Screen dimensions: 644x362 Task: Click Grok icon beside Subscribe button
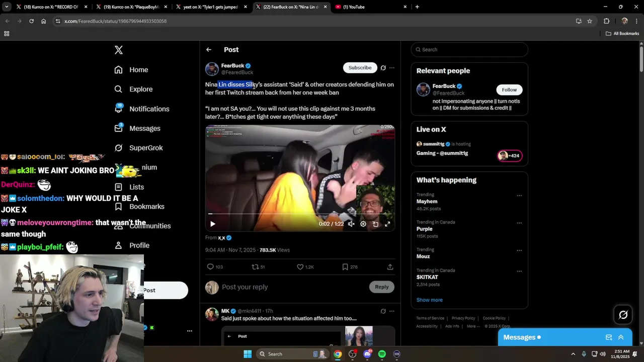tap(383, 68)
